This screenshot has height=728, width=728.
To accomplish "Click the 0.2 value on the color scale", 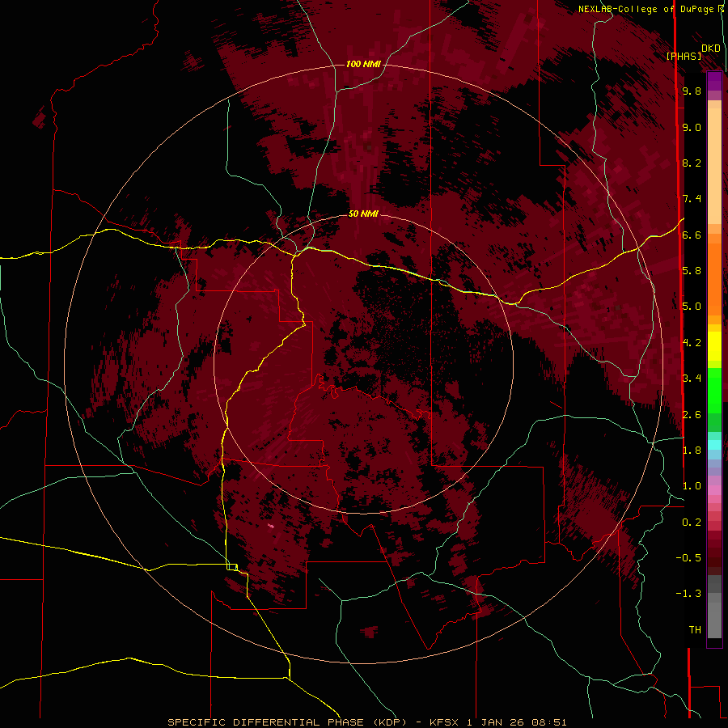I will click(x=692, y=522).
